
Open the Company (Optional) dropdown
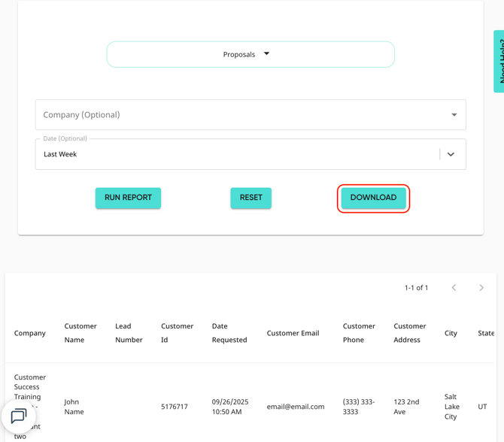click(250, 115)
